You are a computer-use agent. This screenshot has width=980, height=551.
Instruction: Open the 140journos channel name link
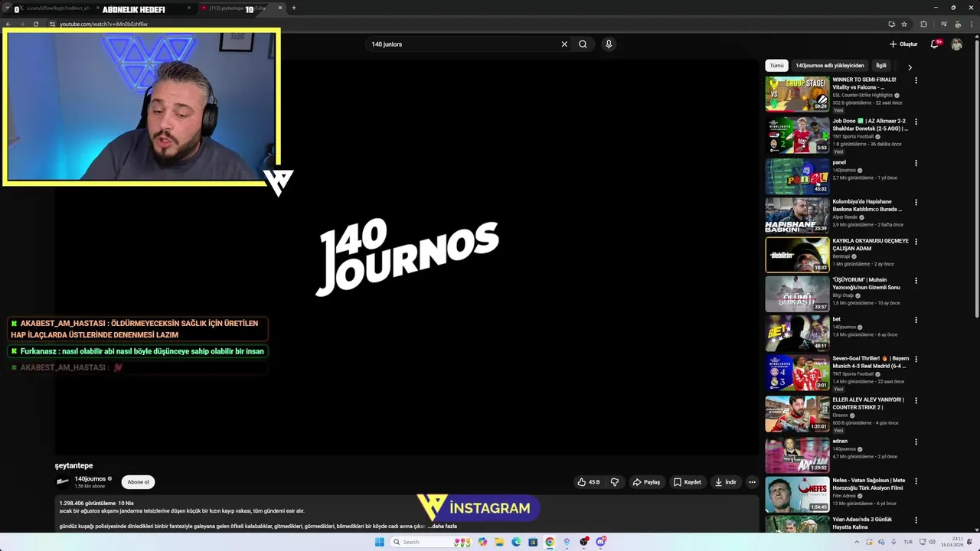(90, 479)
